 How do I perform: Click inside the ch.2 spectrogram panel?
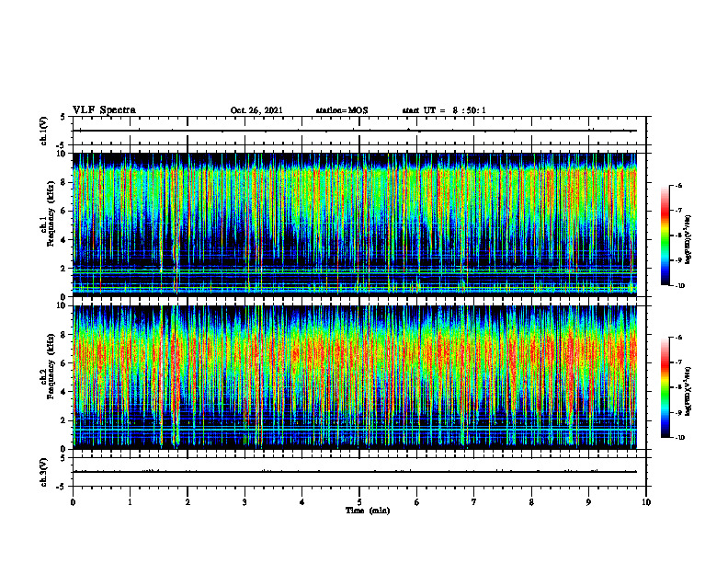tap(355, 377)
